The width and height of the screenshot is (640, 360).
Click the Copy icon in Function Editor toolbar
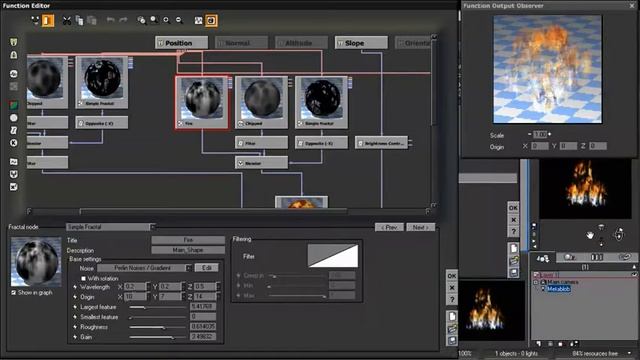point(79,20)
